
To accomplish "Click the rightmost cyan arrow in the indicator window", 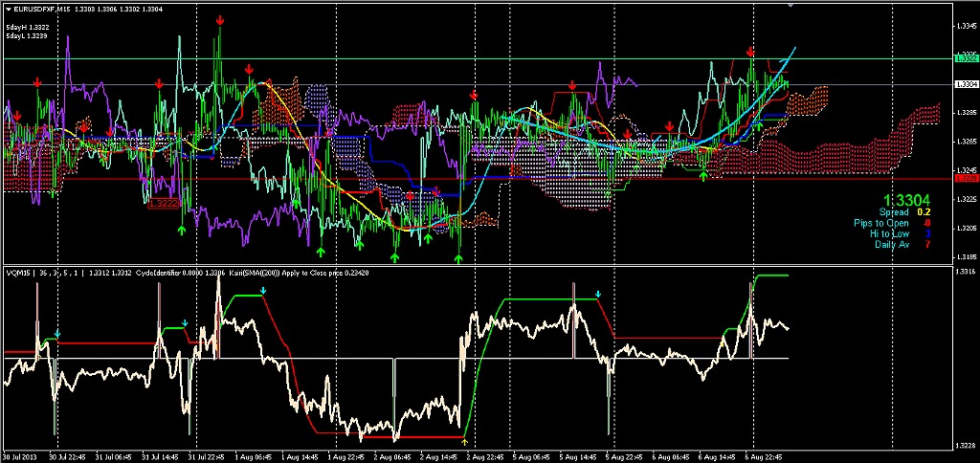I will point(598,294).
